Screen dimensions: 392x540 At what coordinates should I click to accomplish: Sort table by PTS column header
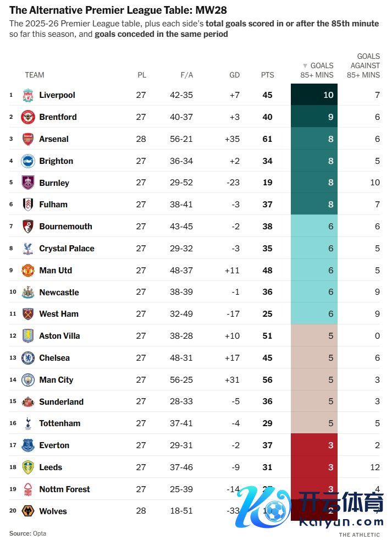tap(267, 75)
